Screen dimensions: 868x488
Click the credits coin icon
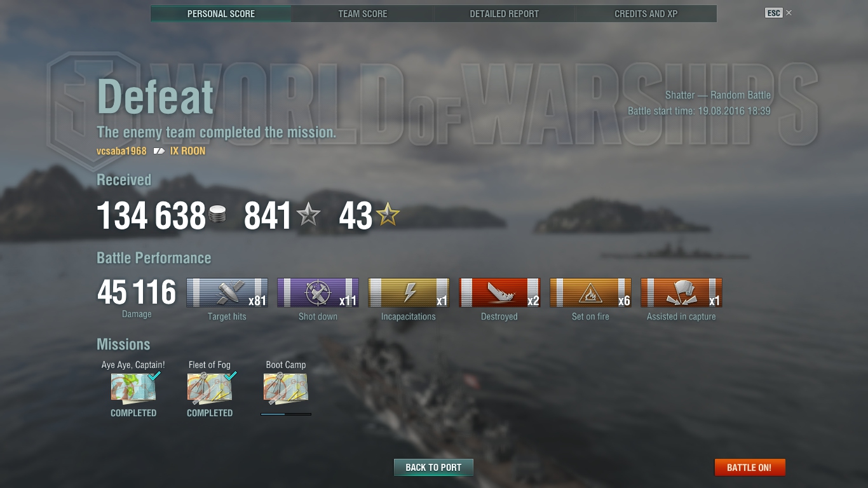(x=217, y=215)
